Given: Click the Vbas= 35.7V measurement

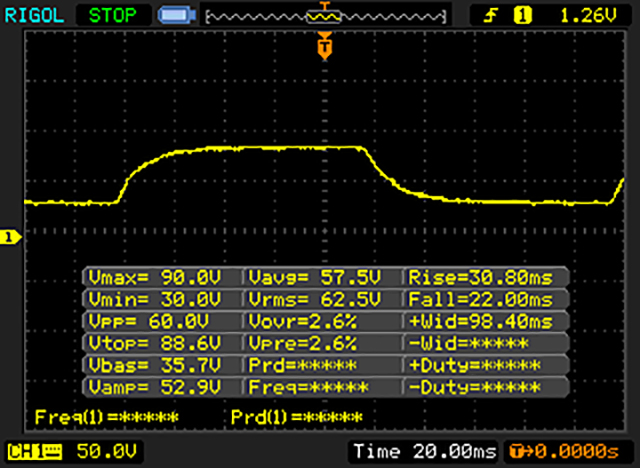Looking at the screenshot, I should (x=155, y=365).
